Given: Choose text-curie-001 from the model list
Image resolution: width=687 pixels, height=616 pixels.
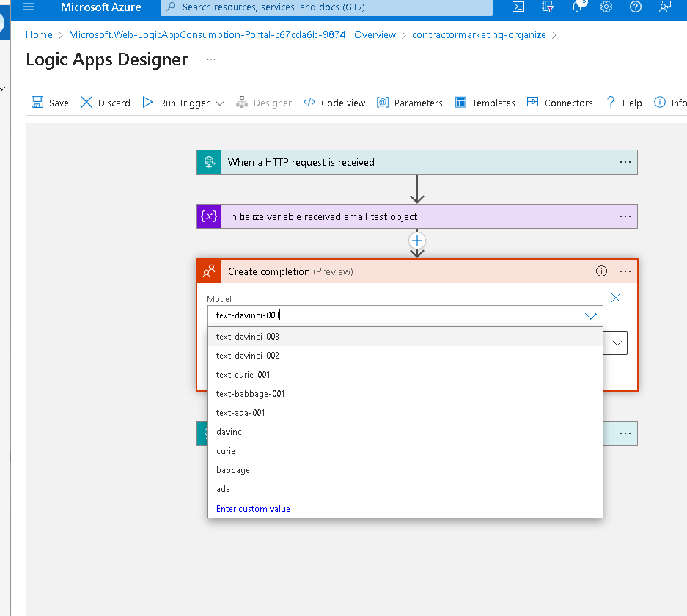Looking at the screenshot, I should (405, 375).
